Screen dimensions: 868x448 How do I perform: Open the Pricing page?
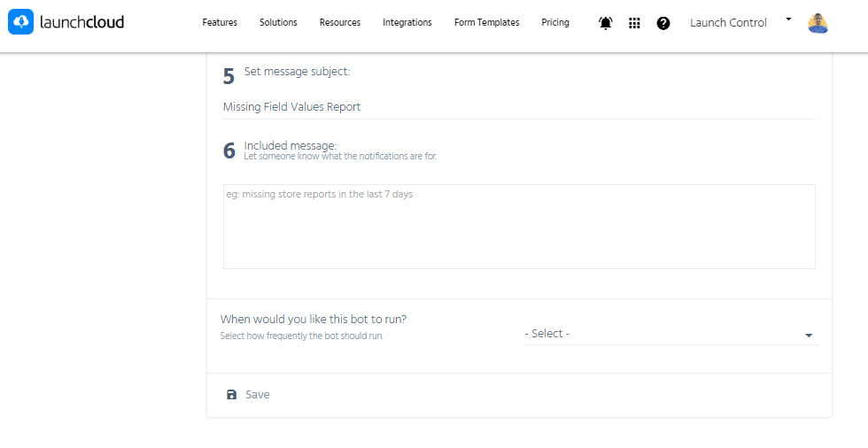click(555, 23)
